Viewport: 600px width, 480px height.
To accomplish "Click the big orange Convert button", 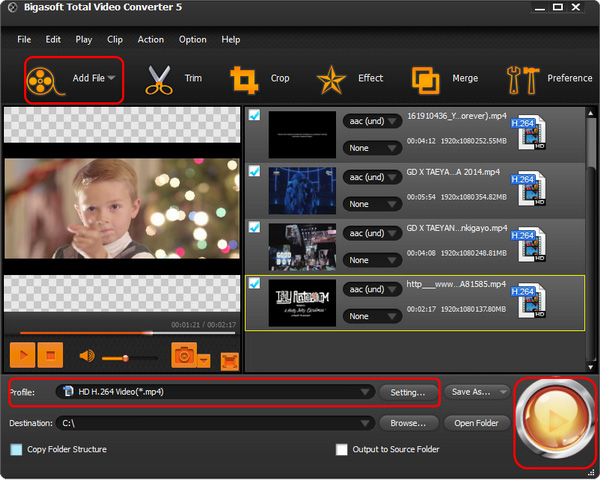I will (x=555, y=421).
